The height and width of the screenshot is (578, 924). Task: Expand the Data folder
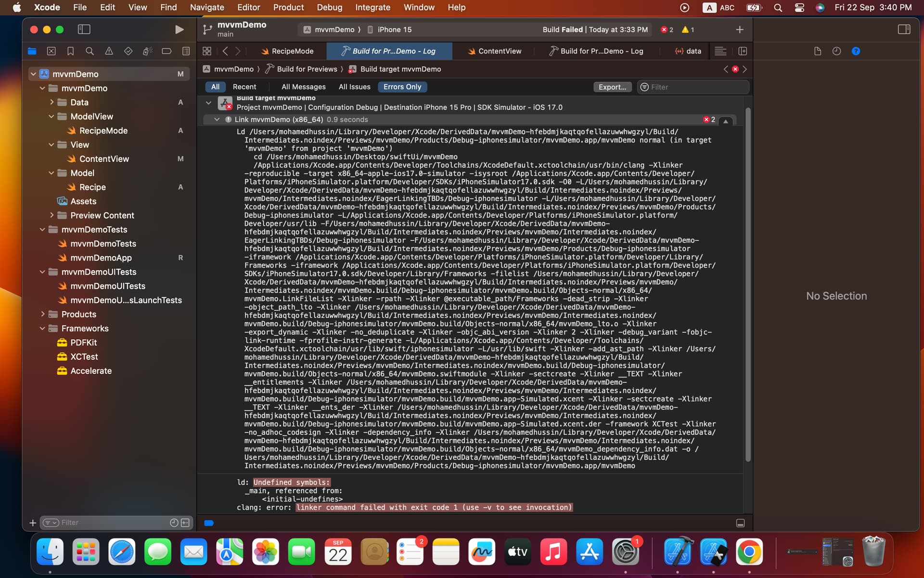click(x=51, y=102)
